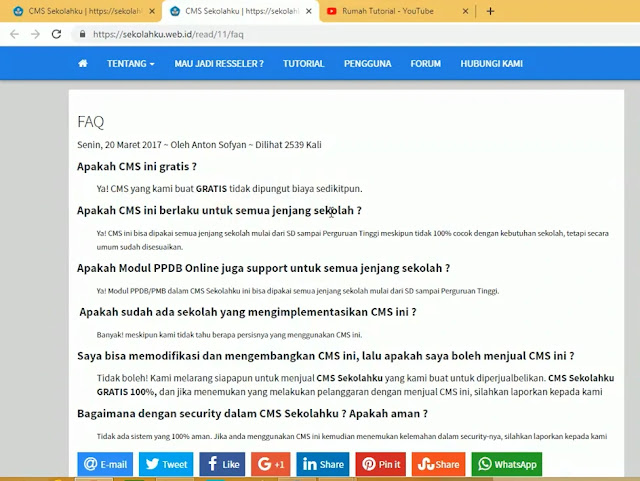Close the active CMS Sekolahku tab
The height and width of the screenshot is (481, 640).
tap(309, 11)
